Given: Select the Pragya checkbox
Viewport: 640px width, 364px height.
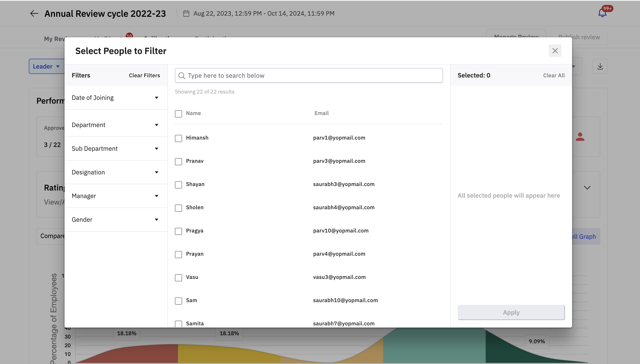Looking at the screenshot, I should [x=178, y=231].
